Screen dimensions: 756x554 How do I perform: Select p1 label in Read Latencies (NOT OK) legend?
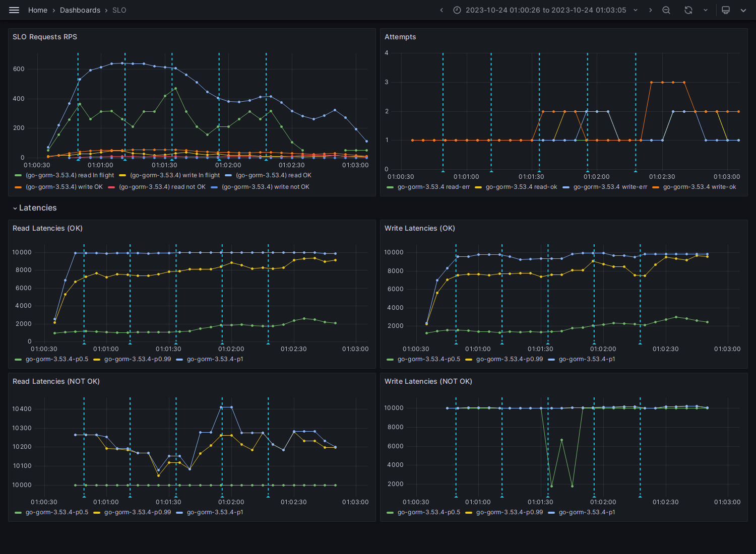[x=215, y=512]
